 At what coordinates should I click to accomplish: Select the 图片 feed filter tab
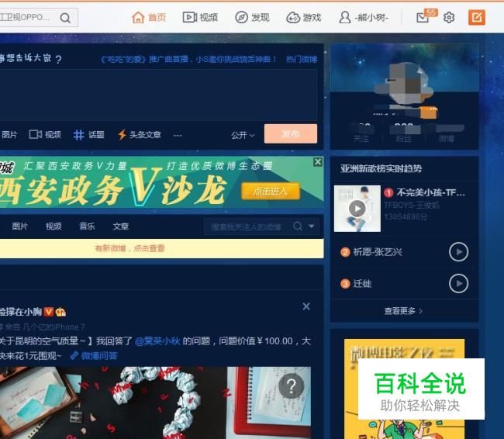click(x=20, y=226)
